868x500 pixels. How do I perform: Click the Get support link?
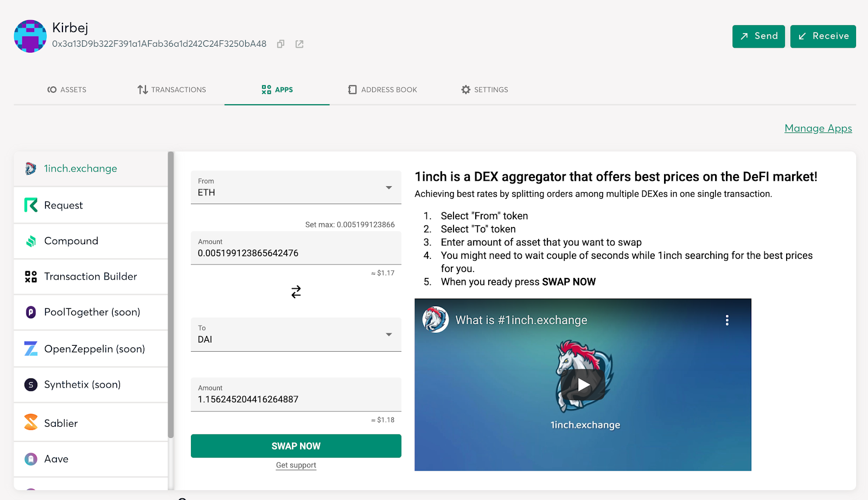tap(296, 465)
